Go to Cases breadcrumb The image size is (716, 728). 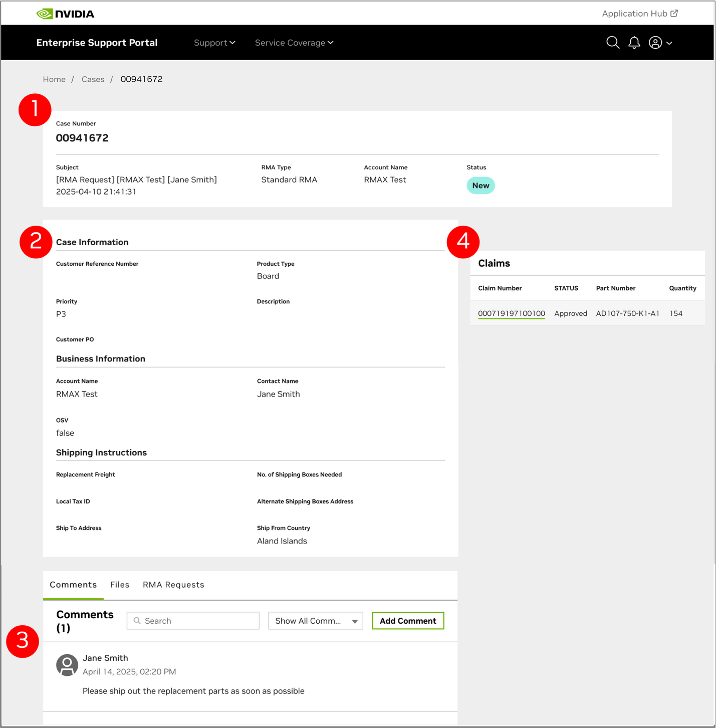(x=93, y=79)
